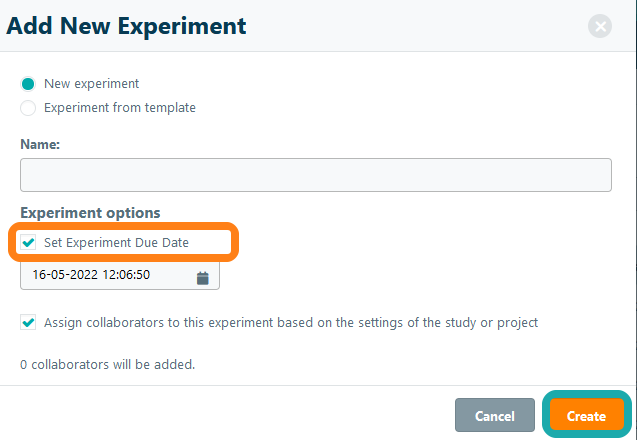Choose Experiment from template radio option
Screen dimensions: 637x440
[x=28, y=108]
